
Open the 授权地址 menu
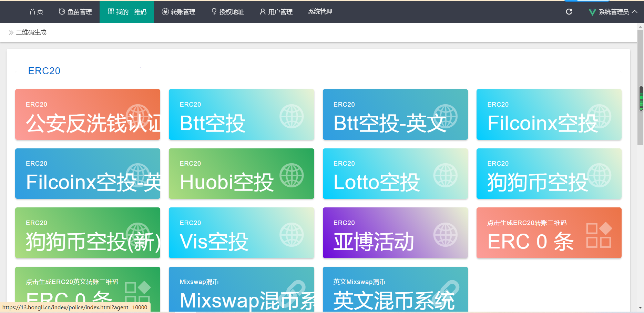pyautogui.click(x=227, y=12)
